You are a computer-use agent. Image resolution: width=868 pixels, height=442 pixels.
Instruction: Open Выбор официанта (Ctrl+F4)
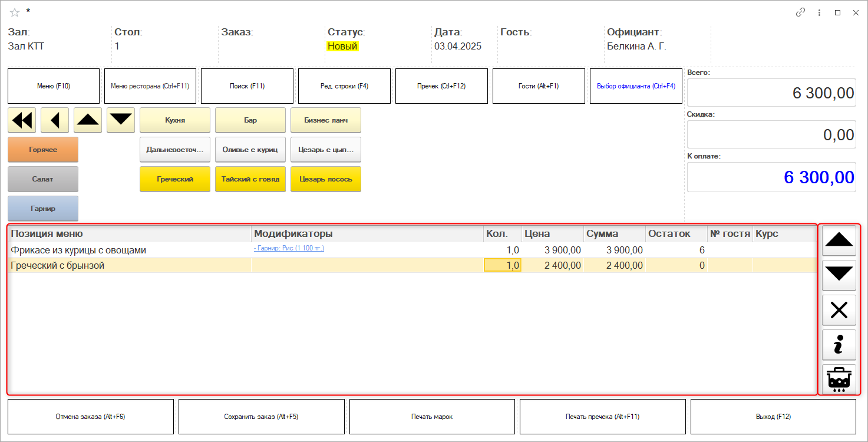pyautogui.click(x=636, y=86)
